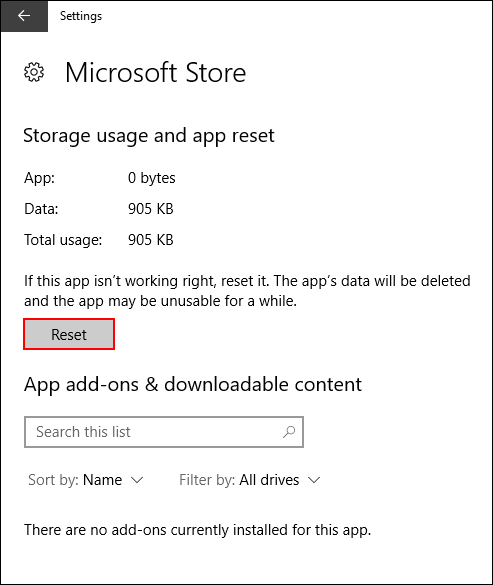The height and width of the screenshot is (585, 493).
Task: Open the Filter by All drives dropdown
Action: tap(249, 480)
